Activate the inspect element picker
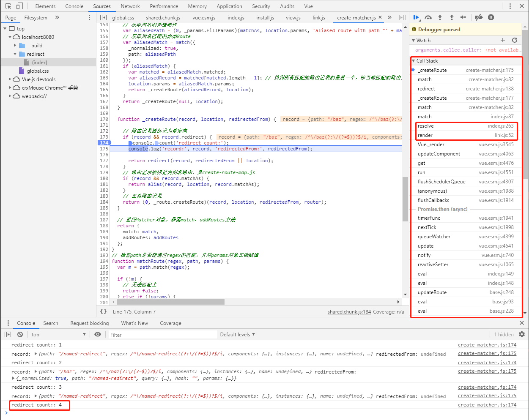 (x=8, y=6)
